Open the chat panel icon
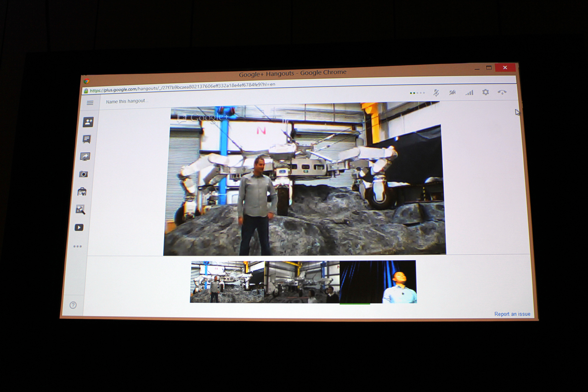The image size is (588, 392). click(86, 139)
